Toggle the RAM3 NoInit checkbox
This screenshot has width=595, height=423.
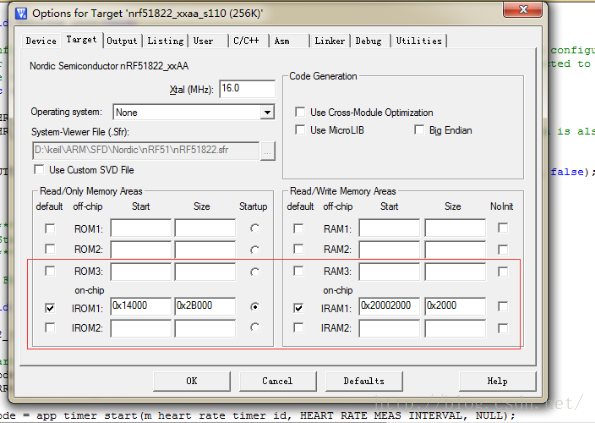pyautogui.click(x=503, y=272)
